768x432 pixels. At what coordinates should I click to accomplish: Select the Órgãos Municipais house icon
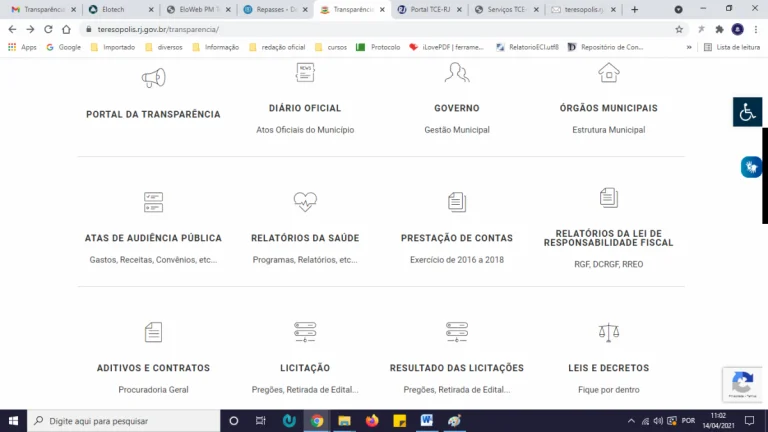click(x=608, y=72)
